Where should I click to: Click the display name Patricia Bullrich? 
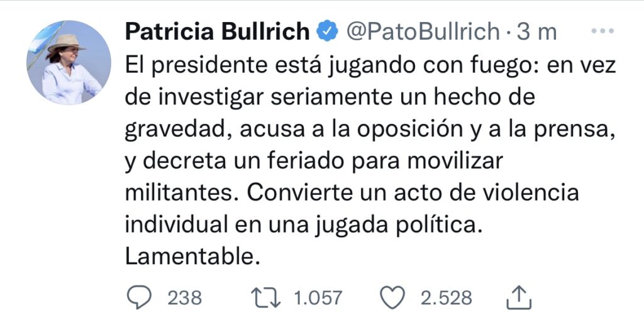click(218, 31)
